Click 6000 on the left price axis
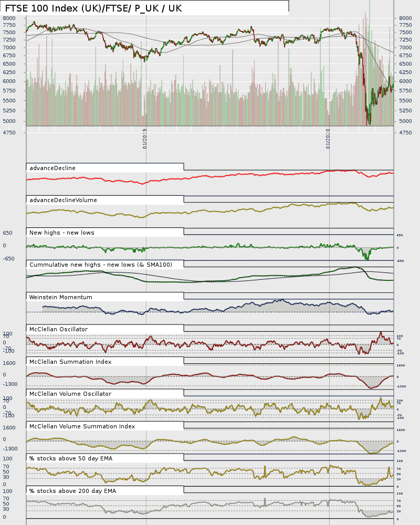Viewport: 420px width, 525px height. (x=9, y=81)
